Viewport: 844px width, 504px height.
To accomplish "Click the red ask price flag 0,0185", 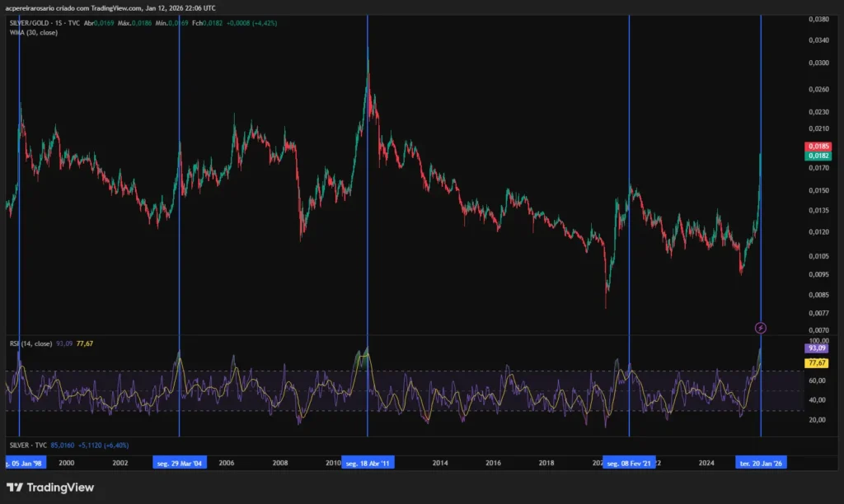I will pyautogui.click(x=817, y=145).
